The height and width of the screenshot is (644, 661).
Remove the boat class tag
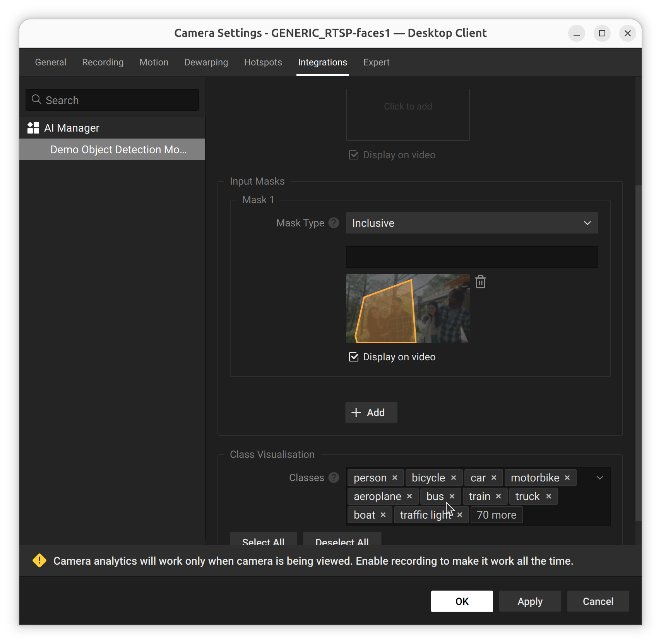click(x=383, y=515)
